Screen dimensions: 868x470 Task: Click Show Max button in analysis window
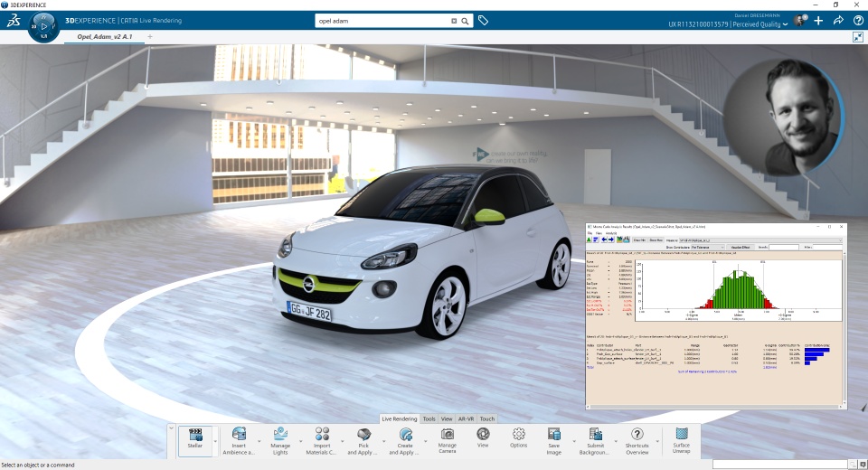pos(656,240)
